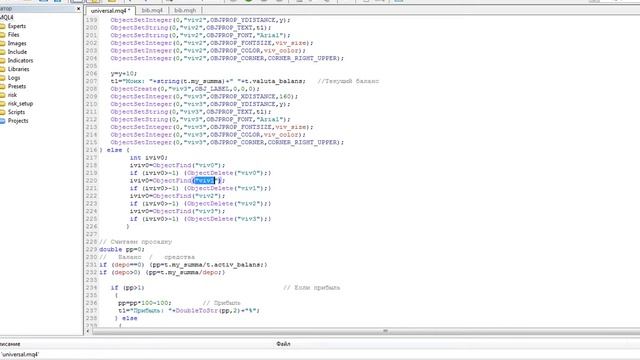Open the Experts folder
The width and height of the screenshot is (640, 360).
click(x=17, y=26)
